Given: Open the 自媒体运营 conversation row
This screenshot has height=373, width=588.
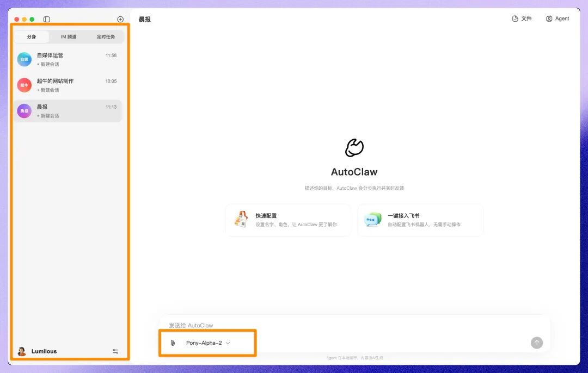Looking at the screenshot, I should pos(68,59).
